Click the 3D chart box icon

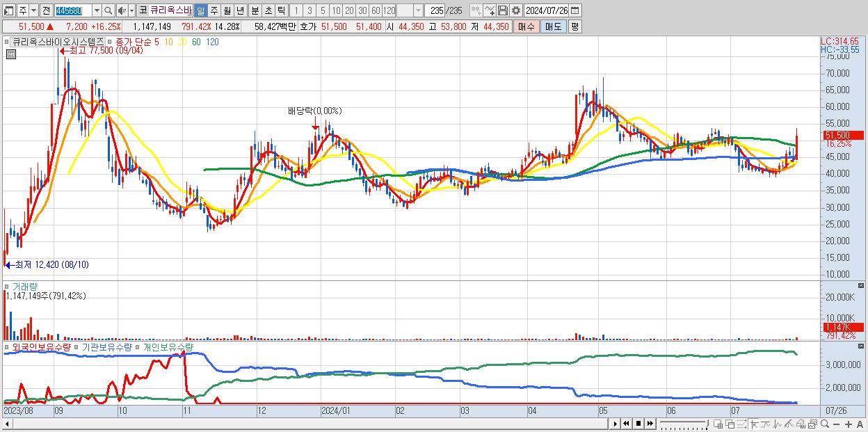click(801, 424)
